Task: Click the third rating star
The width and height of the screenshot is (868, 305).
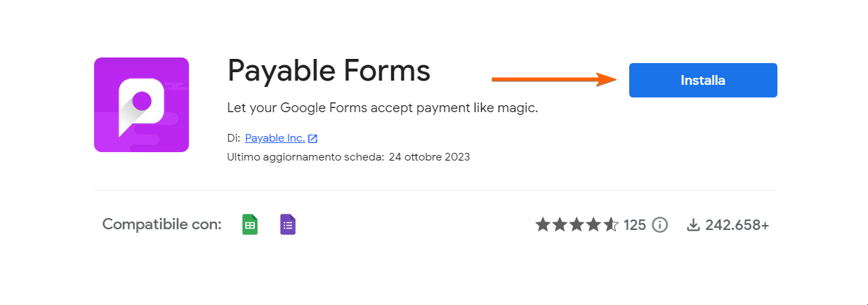Action: pyautogui.click(x=577, y=225)
